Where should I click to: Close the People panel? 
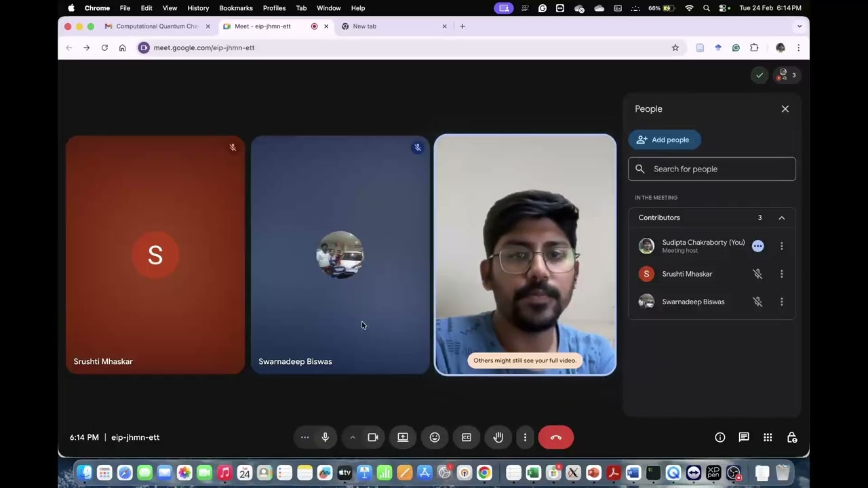point(785,108)
